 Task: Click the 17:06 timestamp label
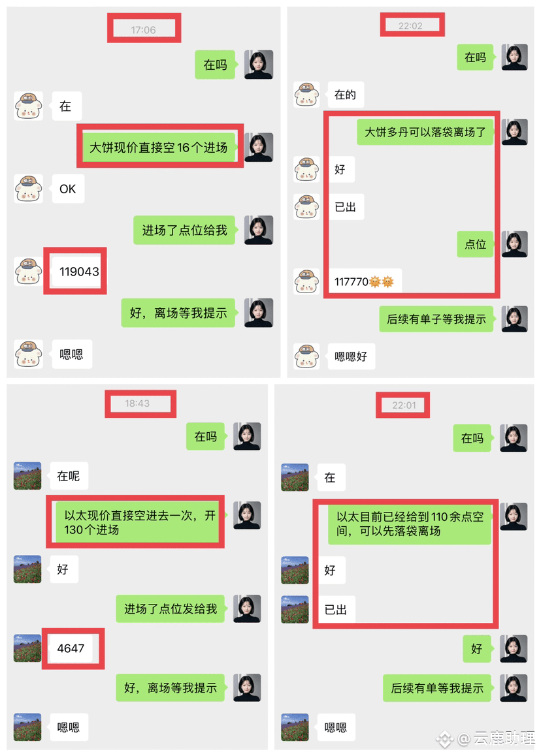(x=143, y=30)
